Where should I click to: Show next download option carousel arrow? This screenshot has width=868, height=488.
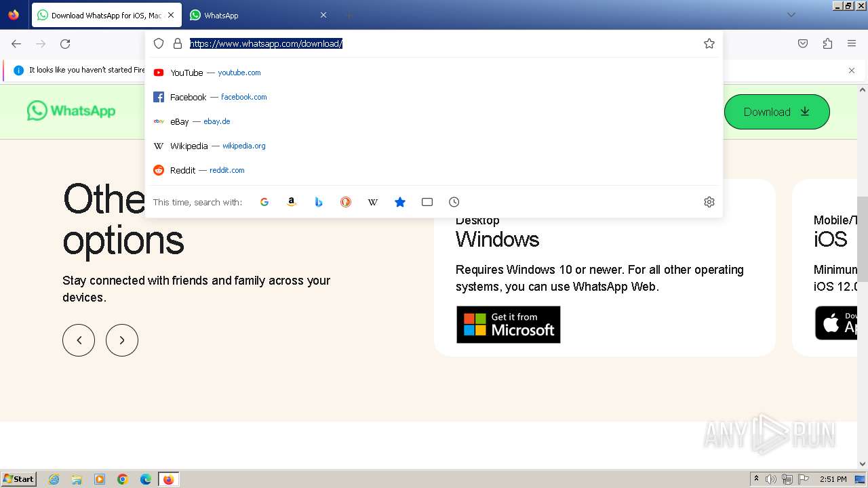pos(122,340)
